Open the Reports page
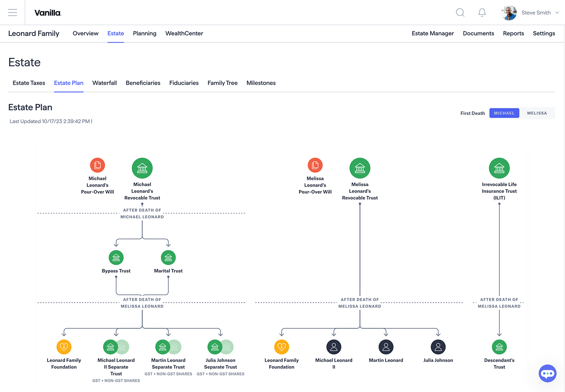Viewport: 565px width, 392px height. tap(513, 33)
